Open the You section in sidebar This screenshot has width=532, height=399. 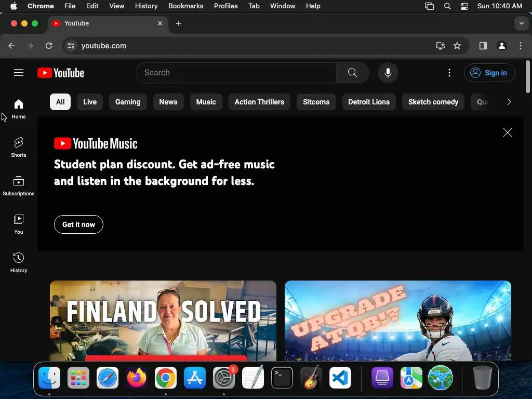point(19,224)
